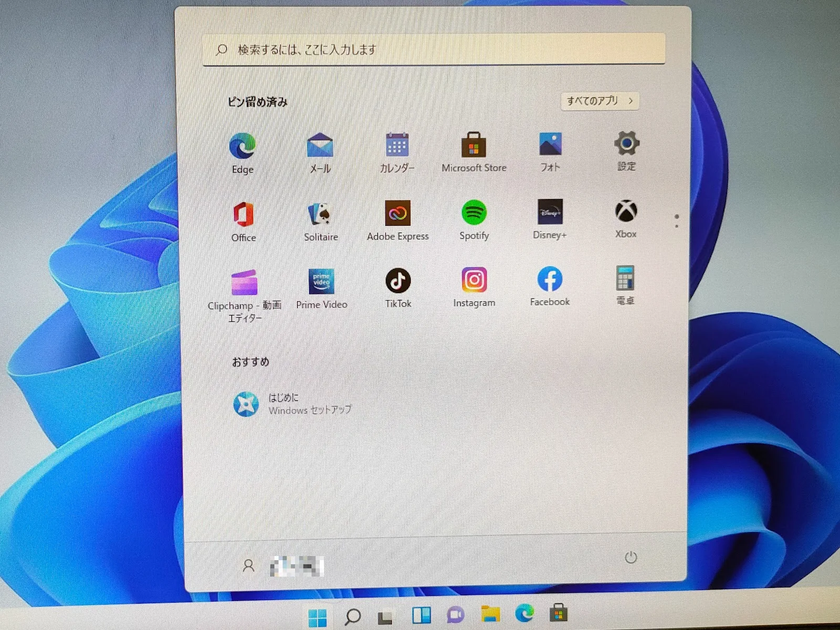The width and height of the screenshot is (840, 630).
Task: Open the Facebook app
Action: click(550, 287)
